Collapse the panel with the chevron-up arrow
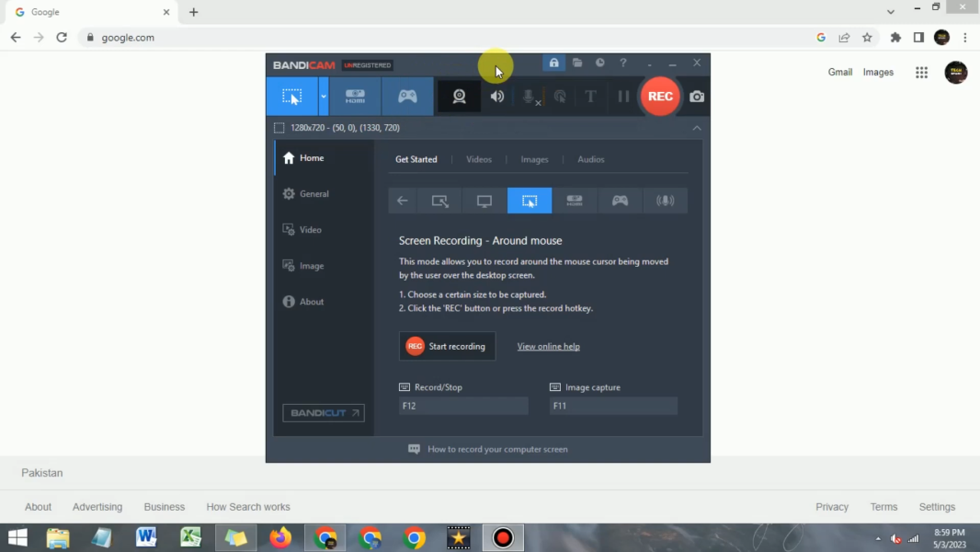Screen dimensions: 980x552 pos(697,128)
